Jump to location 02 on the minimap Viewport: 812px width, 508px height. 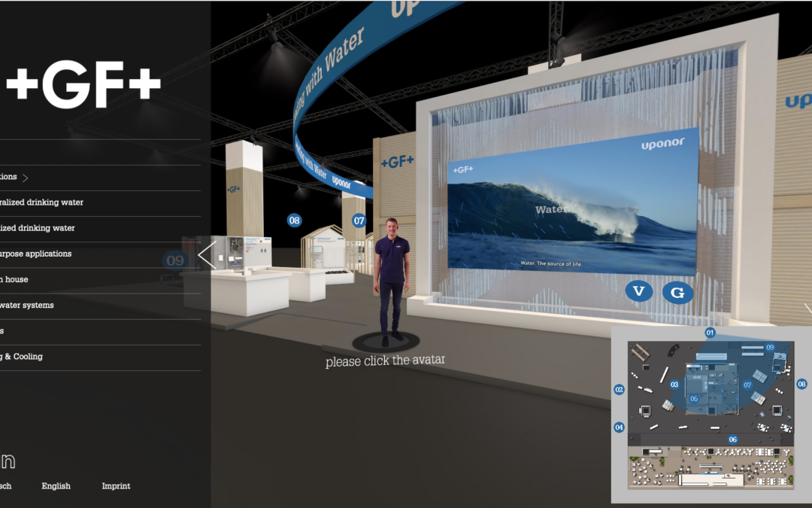(619, 389)
